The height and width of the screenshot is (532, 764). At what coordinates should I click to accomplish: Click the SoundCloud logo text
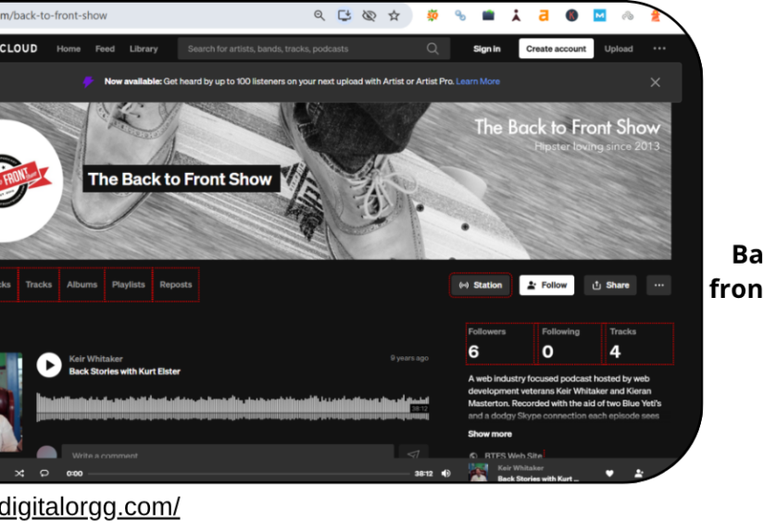click(19, 49)
